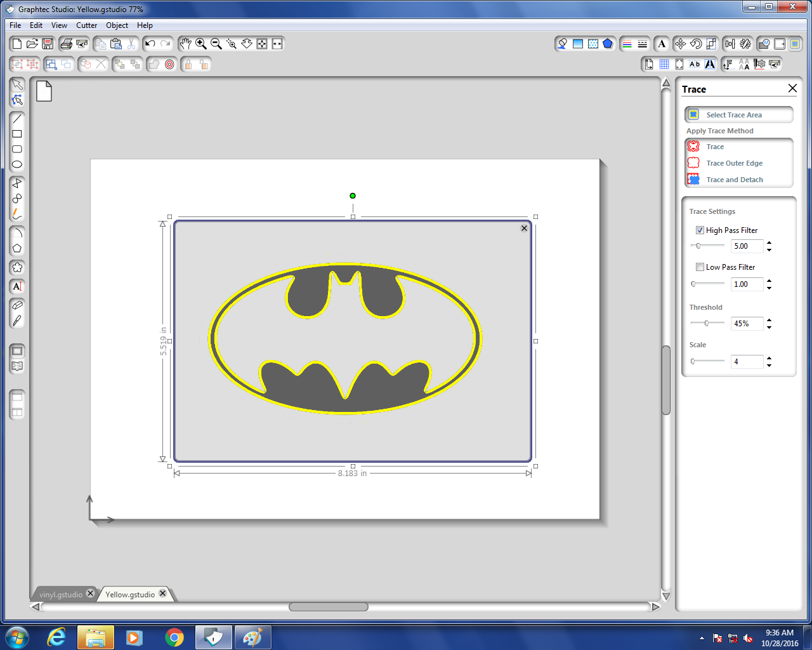Open a file using the folder icon
This screenshot has width=812, height=650.
(x=32, y=44)
